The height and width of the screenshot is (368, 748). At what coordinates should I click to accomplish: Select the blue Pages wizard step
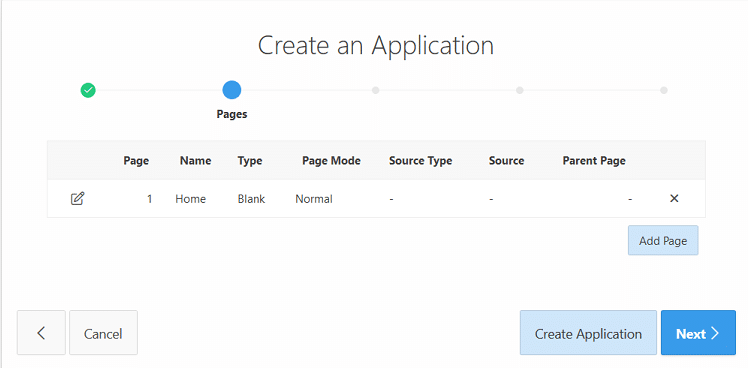232,90
